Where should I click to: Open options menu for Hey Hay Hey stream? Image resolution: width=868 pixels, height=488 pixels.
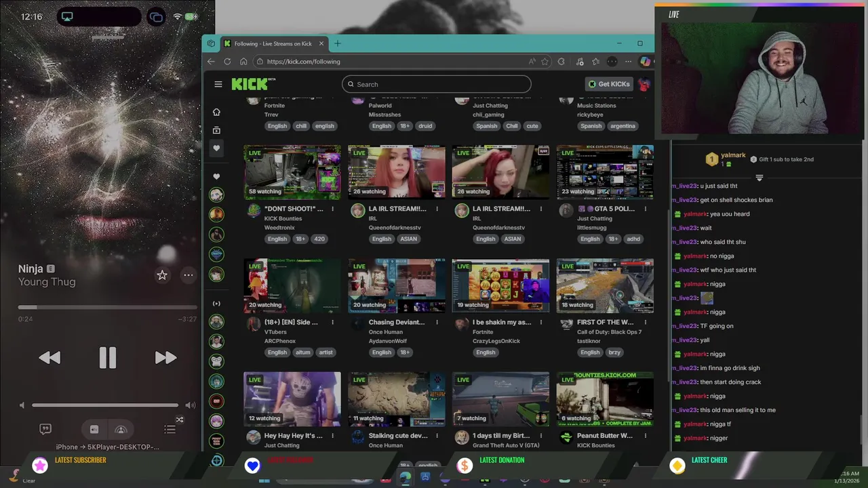332,435
